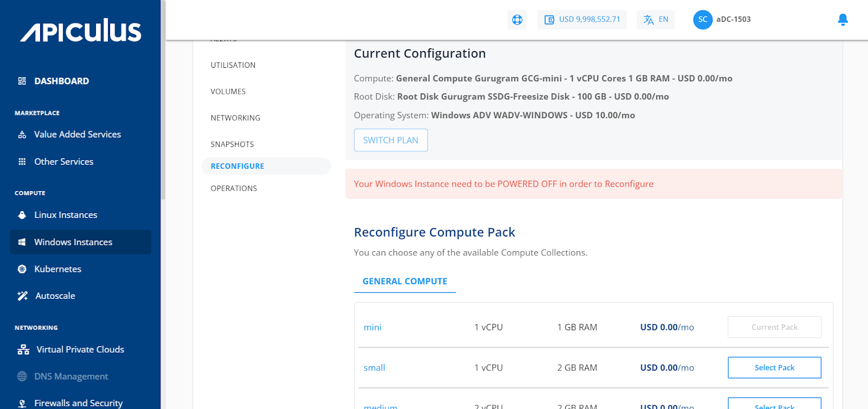This screenshot has width=868, height=409.
Task: Click Select Pack for the medium pack
Action: click(774, 404)
